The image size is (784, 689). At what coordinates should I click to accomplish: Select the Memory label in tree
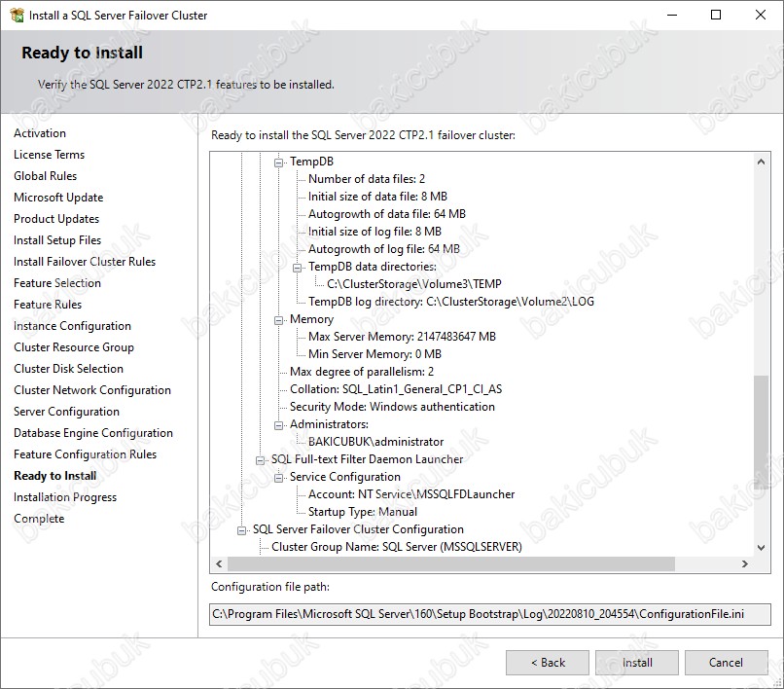(x=311, y=319)
